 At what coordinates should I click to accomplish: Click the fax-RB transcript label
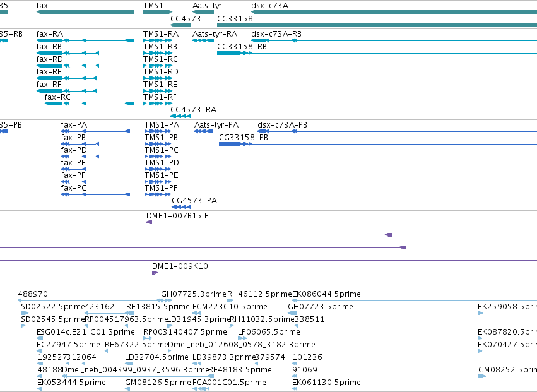[49, 47]
